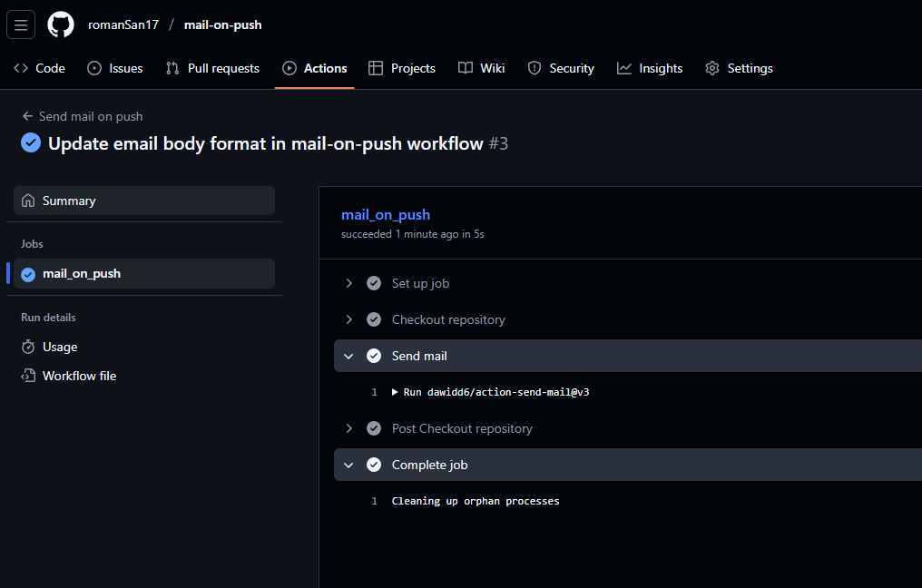Click the back arrow to Send mail on push
Viewport: 922px width, 588px height.
point(28,116)
